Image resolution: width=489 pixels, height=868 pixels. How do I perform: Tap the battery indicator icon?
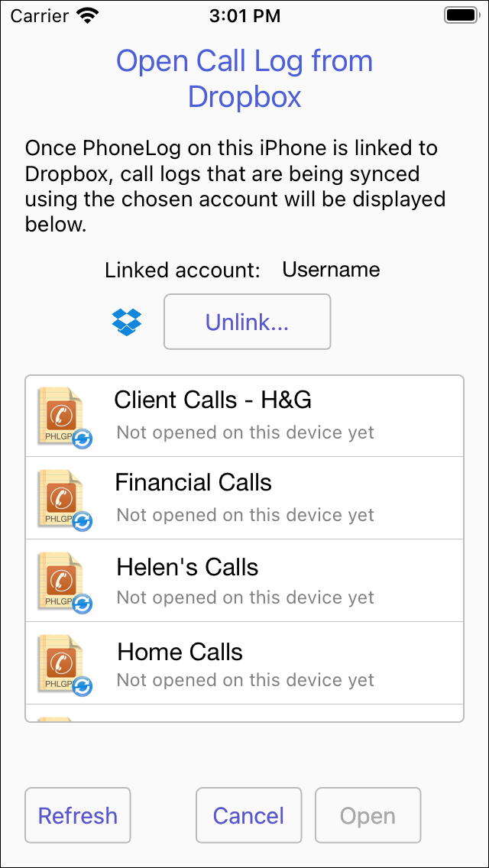[461, 15]
